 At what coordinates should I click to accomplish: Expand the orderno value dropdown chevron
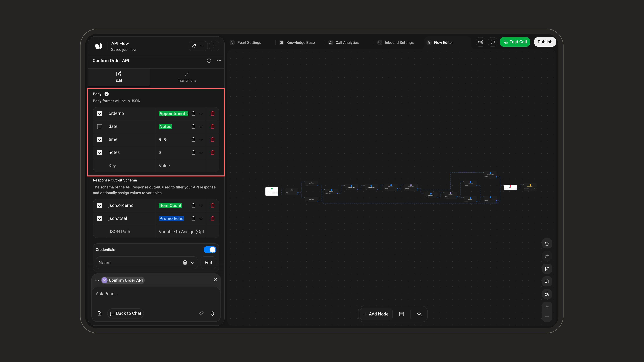[201, 114]
